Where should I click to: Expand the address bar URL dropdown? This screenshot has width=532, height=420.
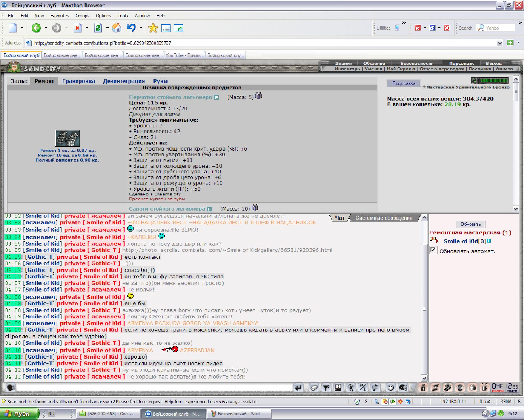pos(500,43)
